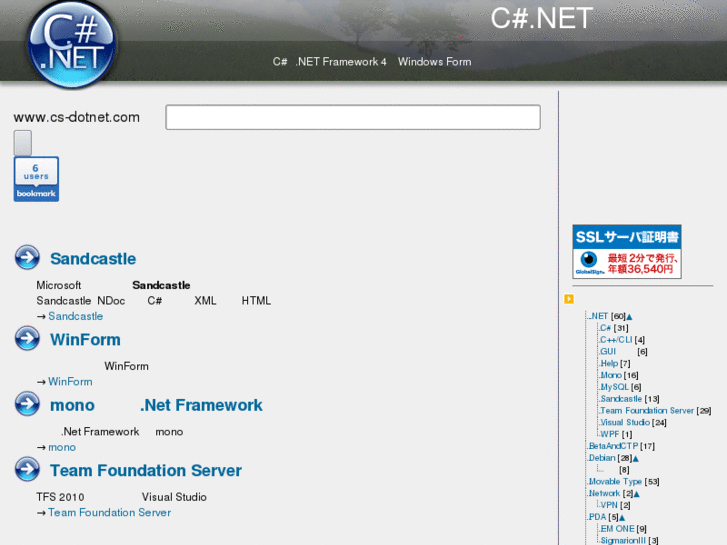Viewport: 727px width, 545px height.
Task: Open the .NET category in sidebar
Action: tap(599, 316)
